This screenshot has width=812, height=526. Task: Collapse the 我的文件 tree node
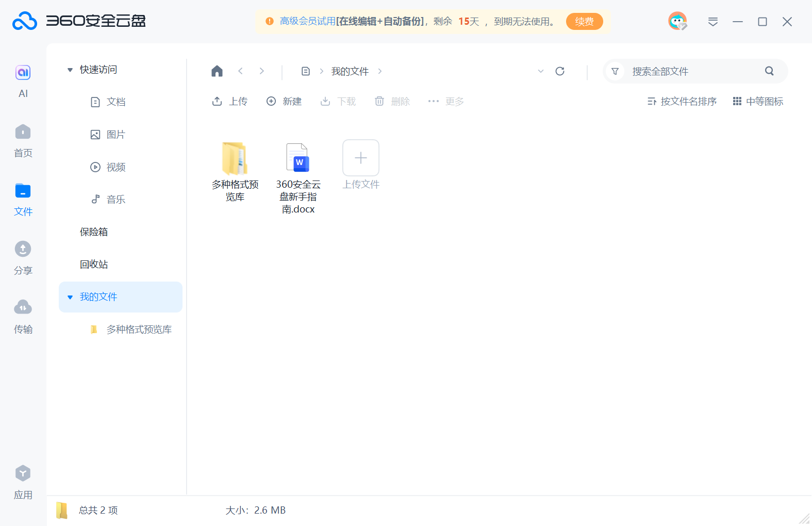[70, 297]
